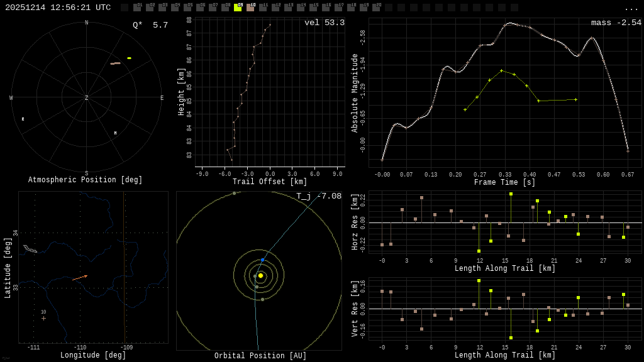Click the blue Earth dot on orbit
The width and height of the screenshot is (644, 362).
click(x=262, y=260)
